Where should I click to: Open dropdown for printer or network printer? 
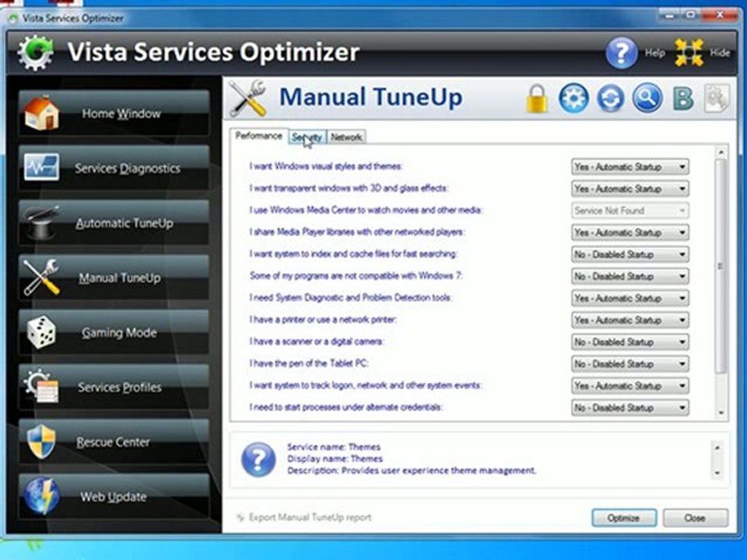(630, 320)
